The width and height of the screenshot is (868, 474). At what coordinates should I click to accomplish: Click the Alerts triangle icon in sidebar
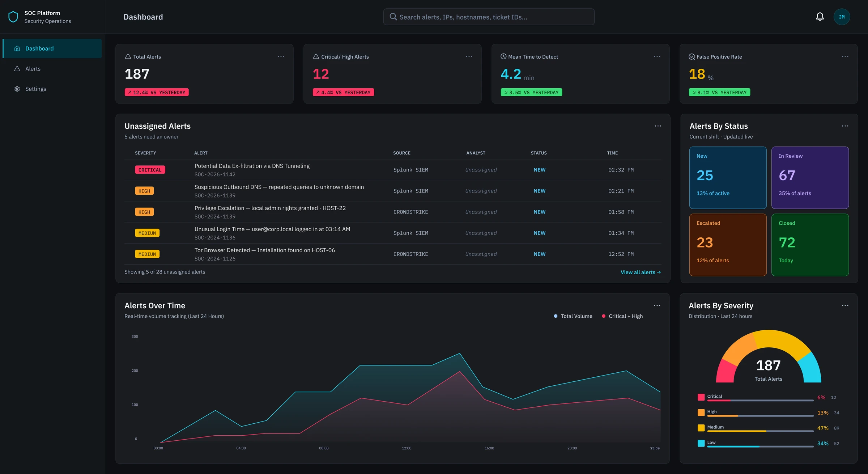(x=17, y=69)
